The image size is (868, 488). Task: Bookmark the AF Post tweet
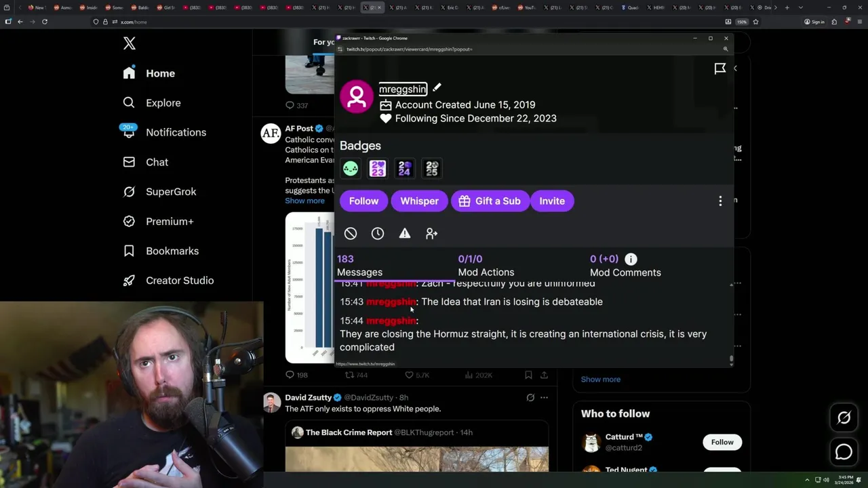tap(528, 375)
